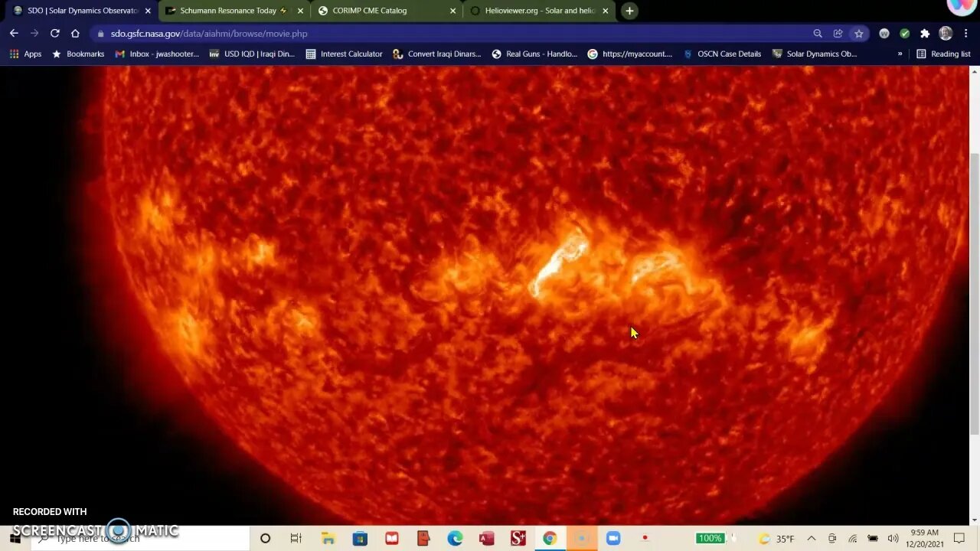Viewport: 980px width, 551px height.
Task: Open Task View on the taskbar
Action: click(x=296, y=538)
